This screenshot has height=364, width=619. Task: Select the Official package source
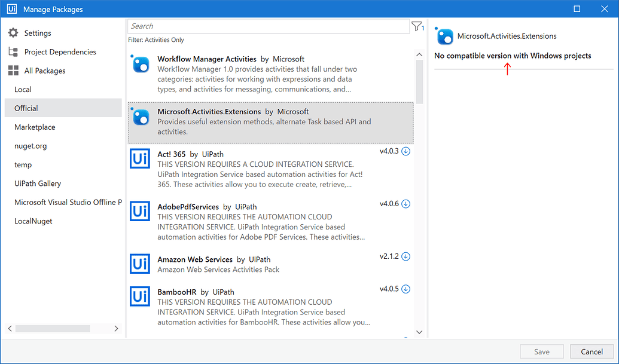[26, 108]
